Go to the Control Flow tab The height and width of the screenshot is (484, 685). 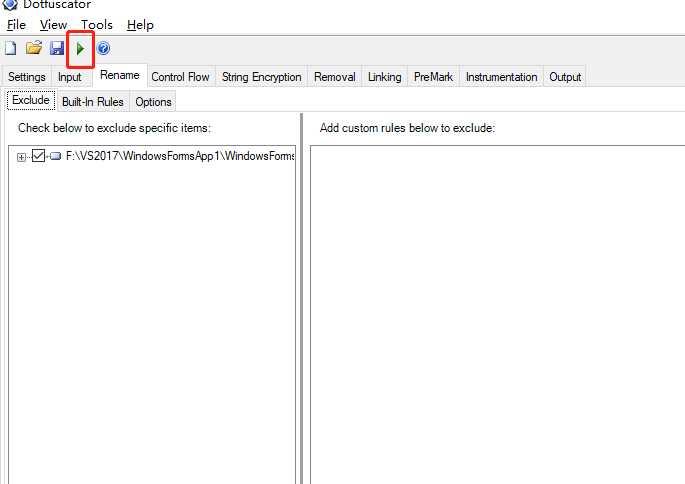point(180,77)
